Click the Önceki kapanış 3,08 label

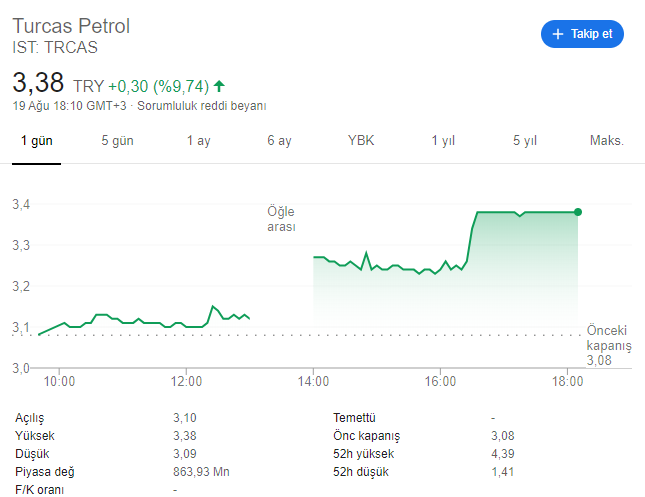click(x=609, y=345)
